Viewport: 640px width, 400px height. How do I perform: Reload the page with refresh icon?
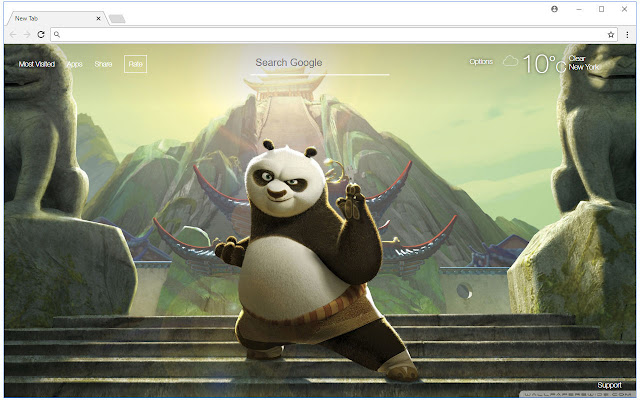coord(41,35)
